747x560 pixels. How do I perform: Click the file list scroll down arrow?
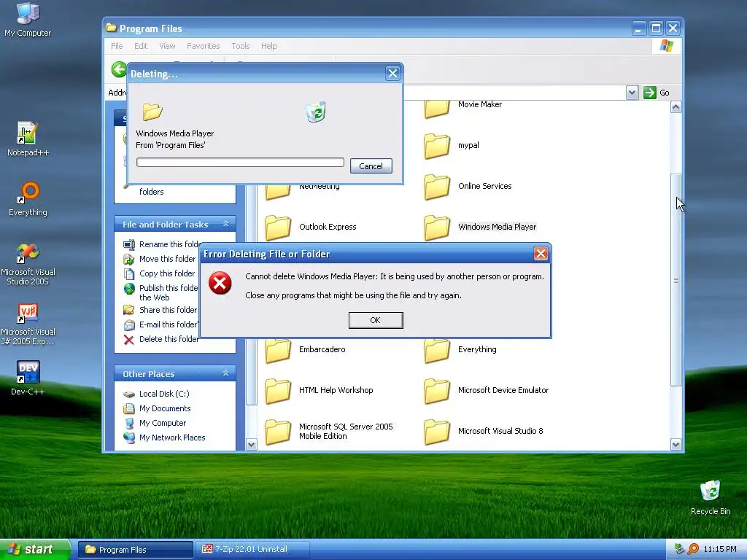[x=676, y=445]
